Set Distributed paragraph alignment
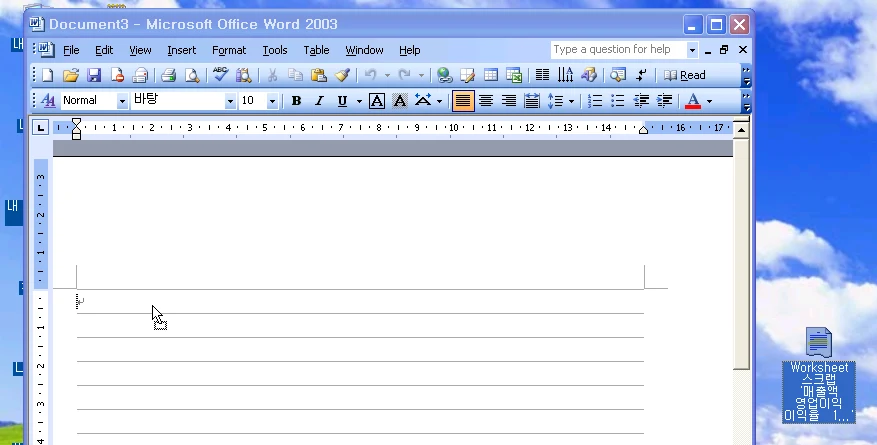The height and width of the screenshot is (445, 877). [x=532, y=101]
